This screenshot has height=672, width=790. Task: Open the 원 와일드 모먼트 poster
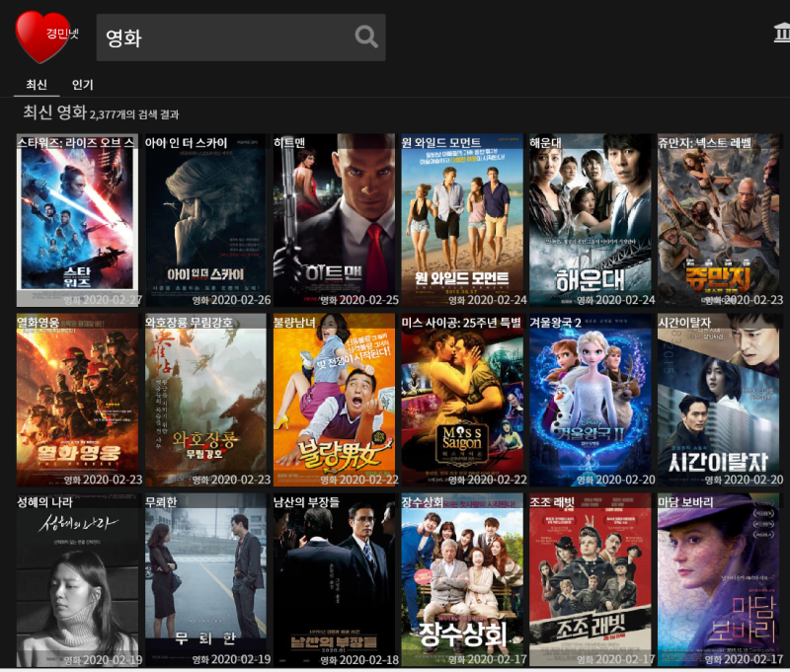[x=462, y=220]
